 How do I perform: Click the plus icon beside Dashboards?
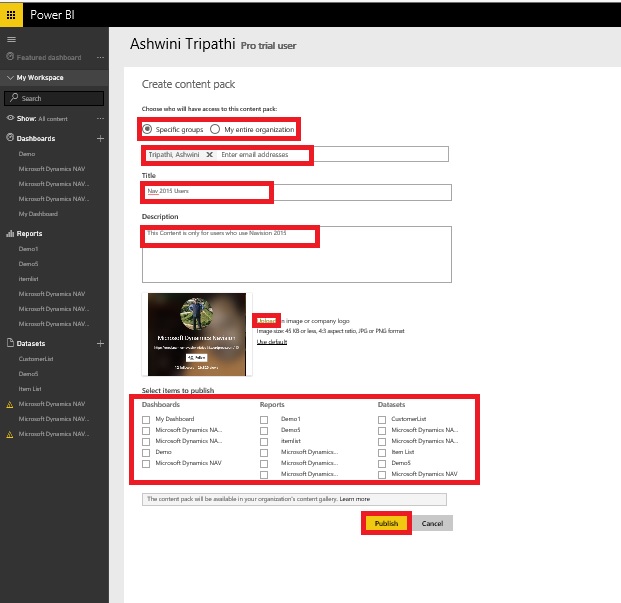pos(99,138)
